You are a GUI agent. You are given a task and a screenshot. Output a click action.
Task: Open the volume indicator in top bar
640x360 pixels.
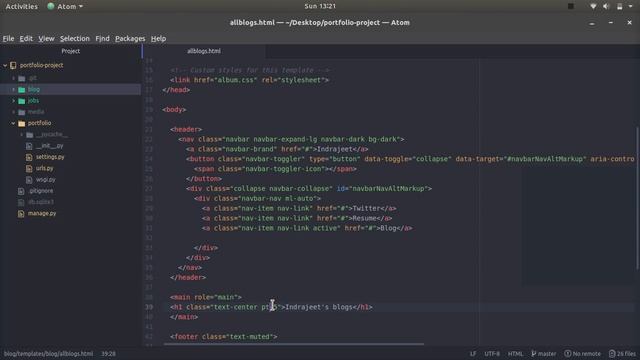tap(606, 7)
